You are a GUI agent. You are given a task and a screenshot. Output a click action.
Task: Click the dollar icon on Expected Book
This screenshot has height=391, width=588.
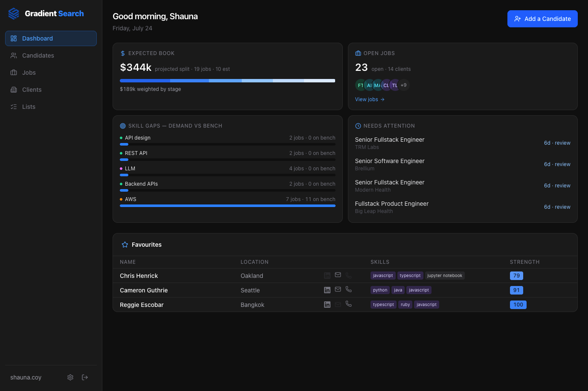(x=123, y=53)
